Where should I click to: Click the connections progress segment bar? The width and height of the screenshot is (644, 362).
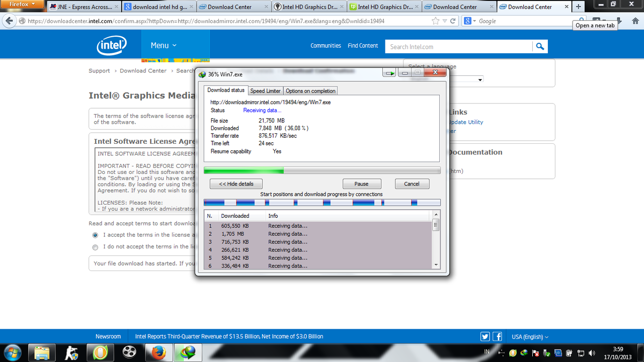click(x=322, y=203)
